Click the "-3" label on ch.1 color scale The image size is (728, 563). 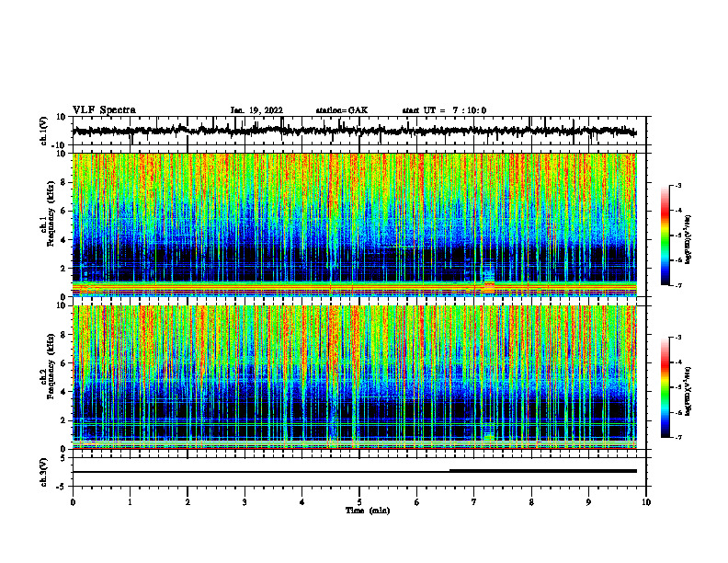[677, 185]
